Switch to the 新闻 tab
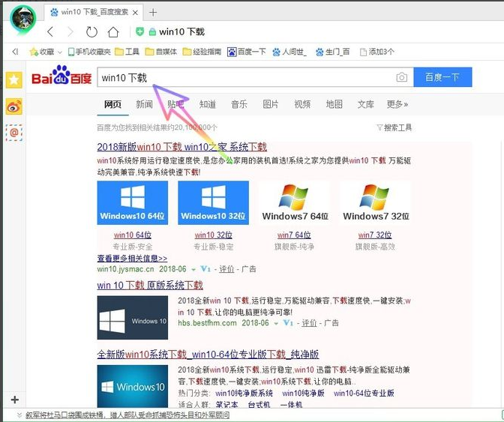 [144, 104]
